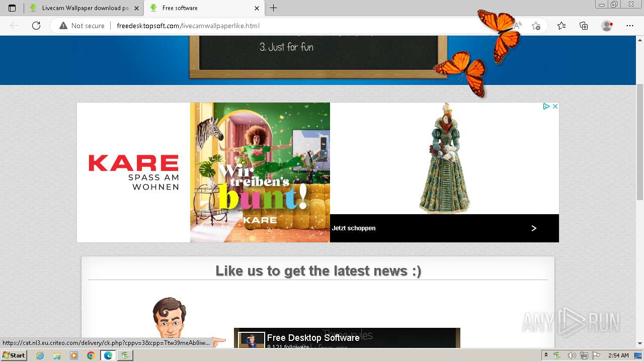Add this page to favorites

click(x=536, y=26)
